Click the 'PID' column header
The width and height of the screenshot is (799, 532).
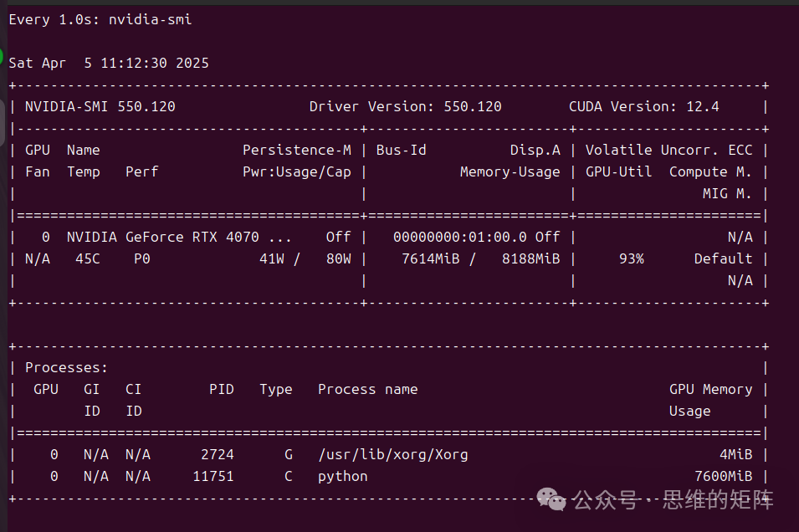click(221, 389)
